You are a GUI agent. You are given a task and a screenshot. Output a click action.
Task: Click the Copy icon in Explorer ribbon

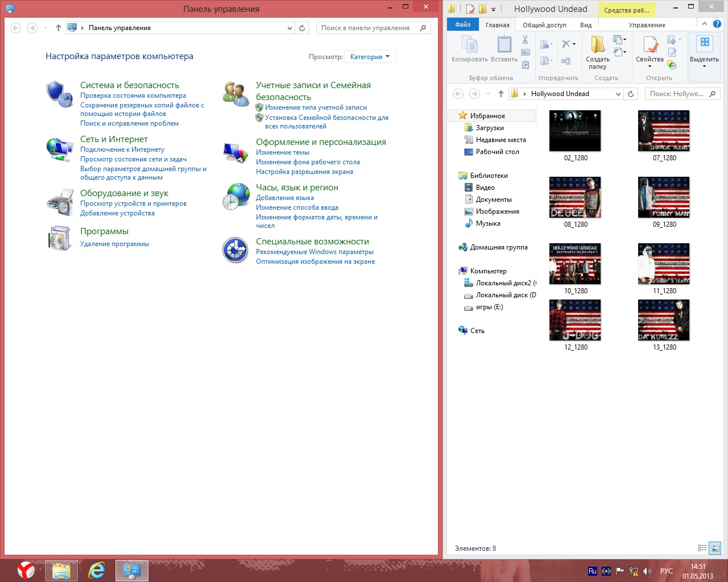point(470,44)
